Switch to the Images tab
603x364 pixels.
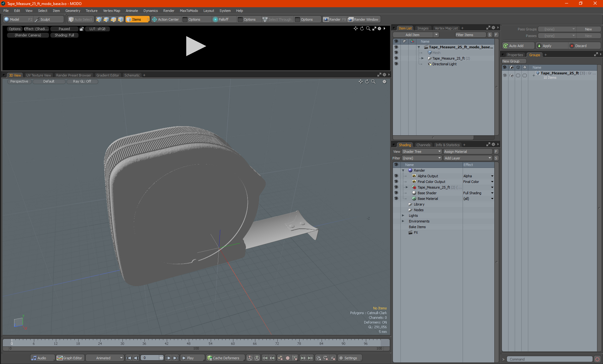pyautogui.click(x=422, y=28)
